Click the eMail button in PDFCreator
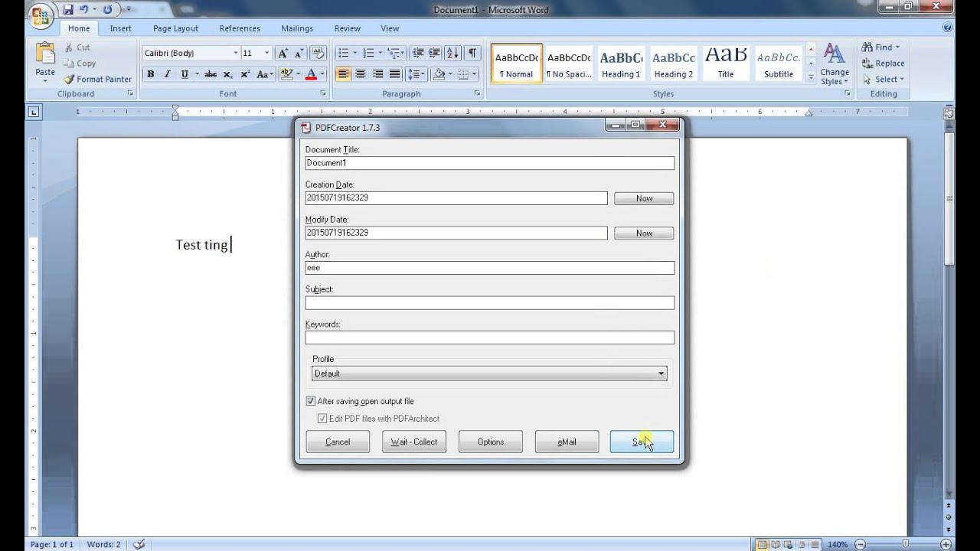980x551 pixels. pos(567,442)
